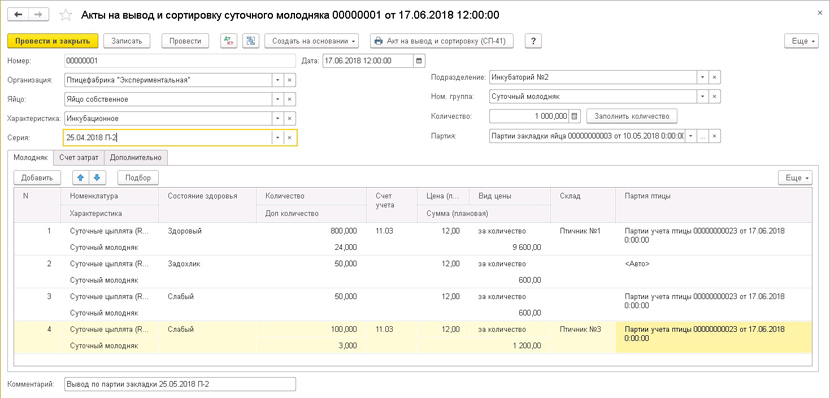
Task: Clear the Серия field with x
Action: click(x=290, y=138)
